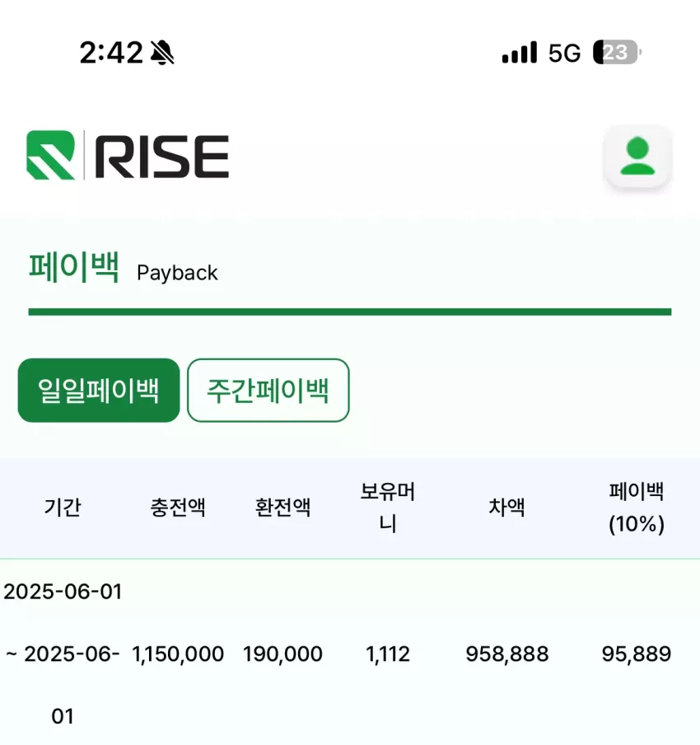Tap the muted bell icon in status bar
This screenshot has height=745, width=700.
(162, 52)
